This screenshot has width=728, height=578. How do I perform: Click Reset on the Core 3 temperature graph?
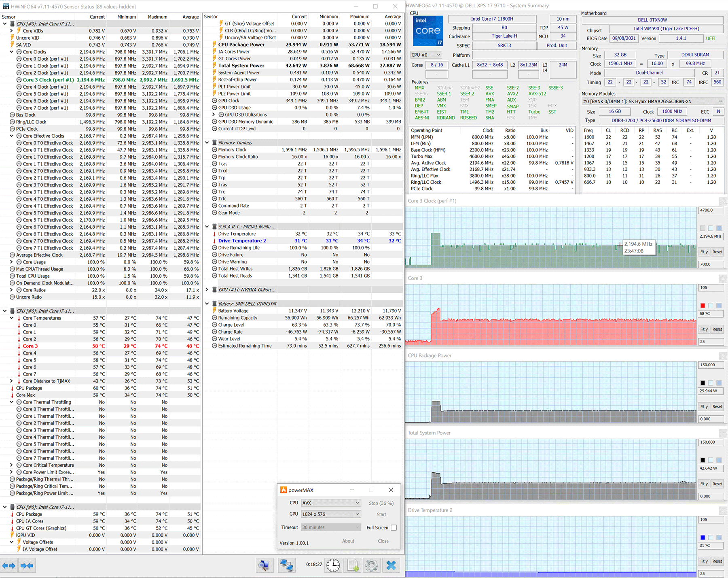pyautogui.click(x=717, y=329)
